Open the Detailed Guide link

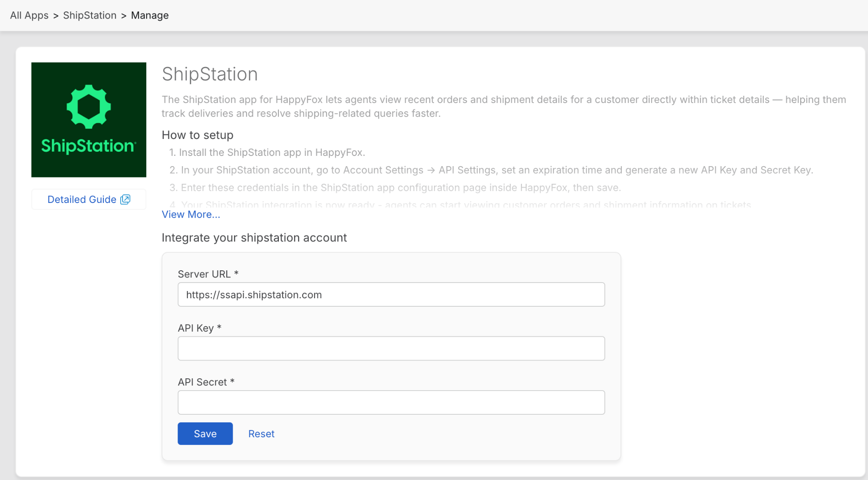click(82, 200)
